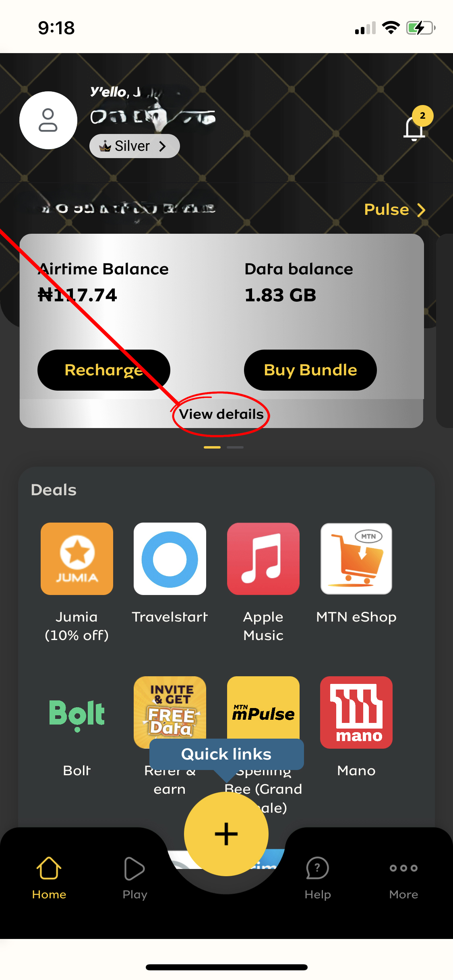Tap the Refer & earn free data tile

(x=170, y=708)
